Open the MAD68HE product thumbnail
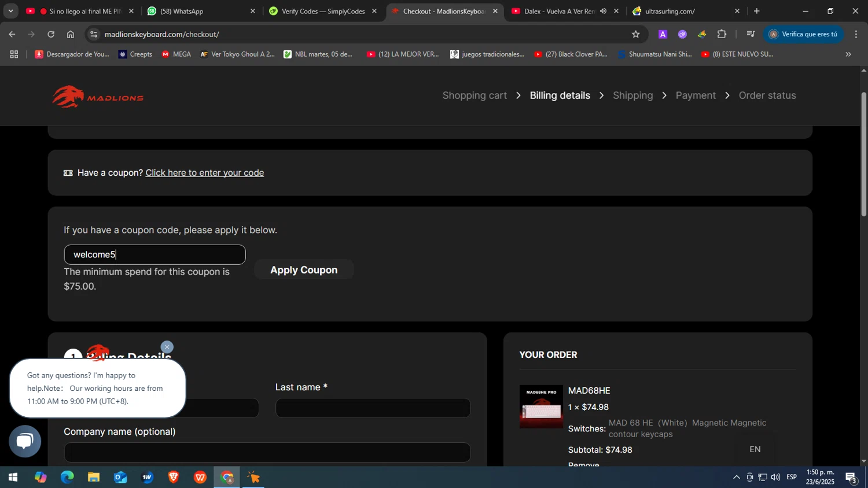This screenshot has height=488, width=868. click(541, 406)
